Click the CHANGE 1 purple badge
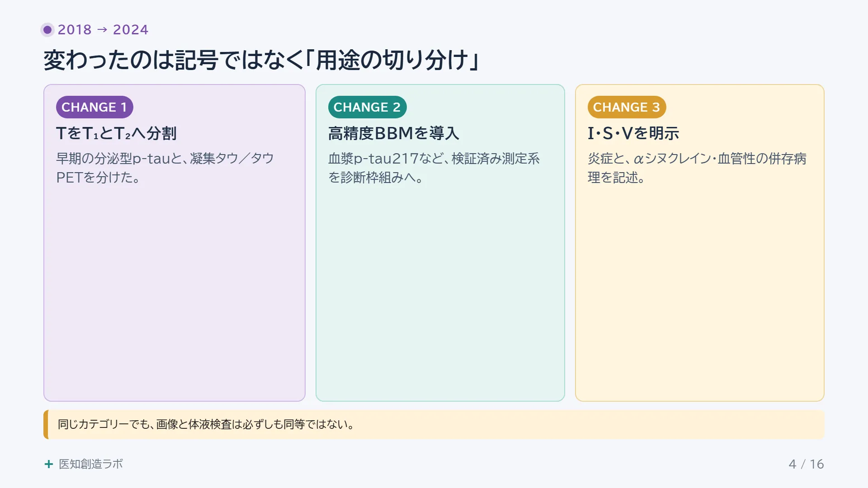This screenshot has height=488, width=868. click(x=94, y=107)
